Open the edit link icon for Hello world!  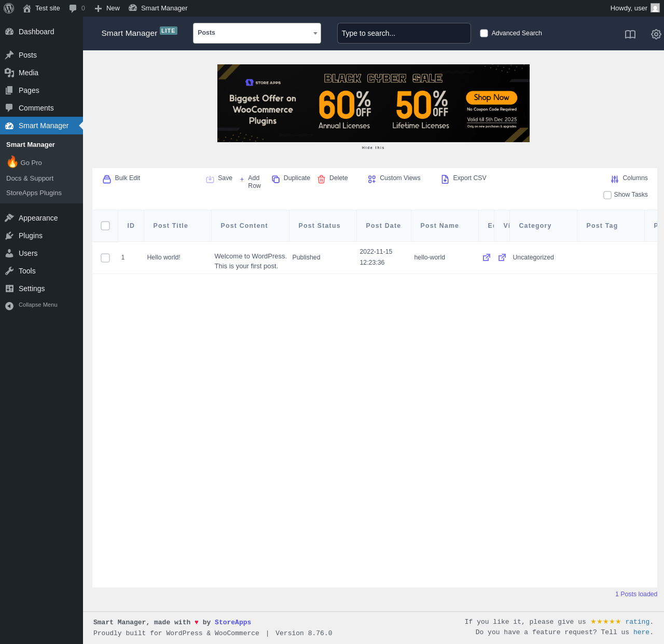[487, 257]
